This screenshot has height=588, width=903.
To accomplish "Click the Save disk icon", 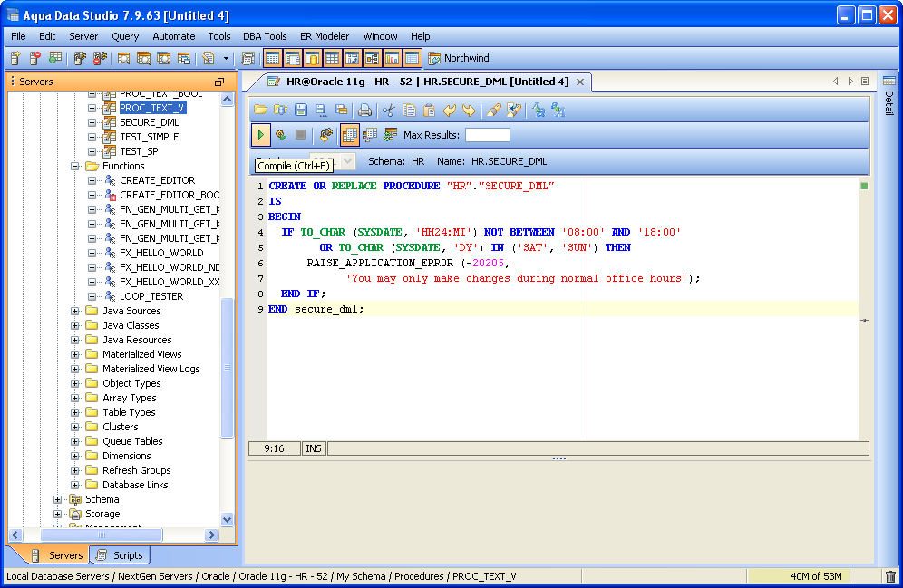I will coord(301,110).
